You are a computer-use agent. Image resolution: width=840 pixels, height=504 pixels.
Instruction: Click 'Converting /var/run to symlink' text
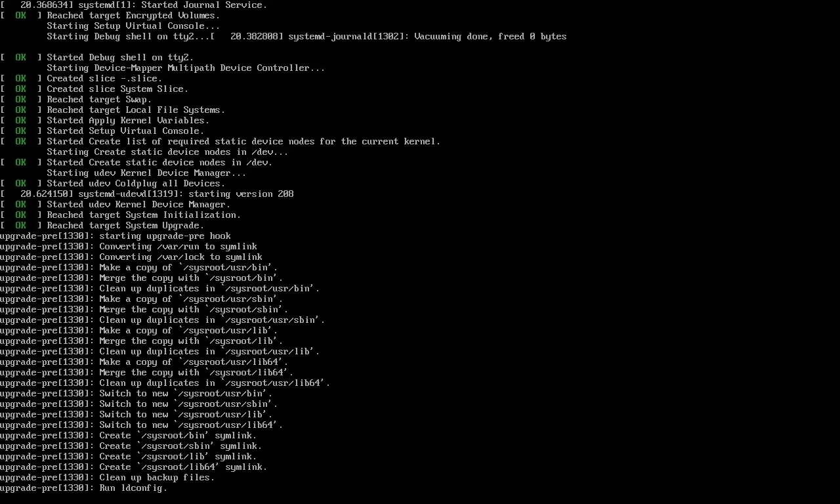178,246
